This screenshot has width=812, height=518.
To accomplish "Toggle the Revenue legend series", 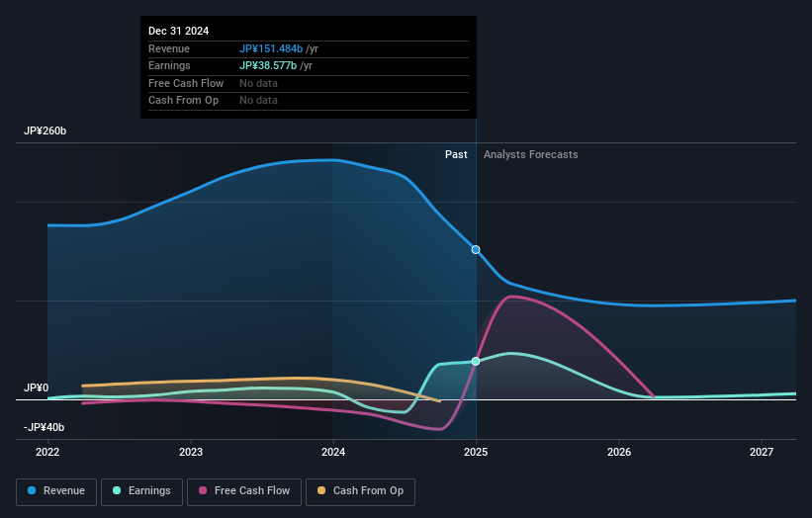I will coord(56,491).
